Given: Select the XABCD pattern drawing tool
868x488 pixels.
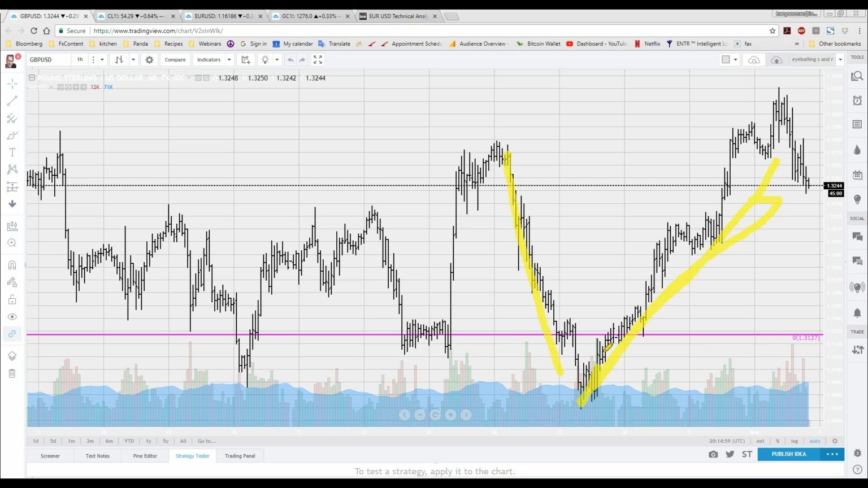Looking at the screenshot, I should pyautogui.click(x=12, y=169).
